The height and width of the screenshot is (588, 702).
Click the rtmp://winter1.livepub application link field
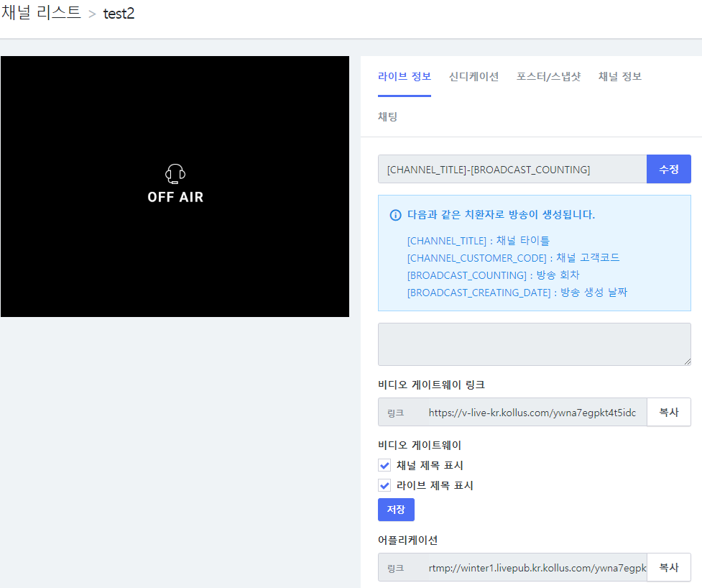coord(537,567)
